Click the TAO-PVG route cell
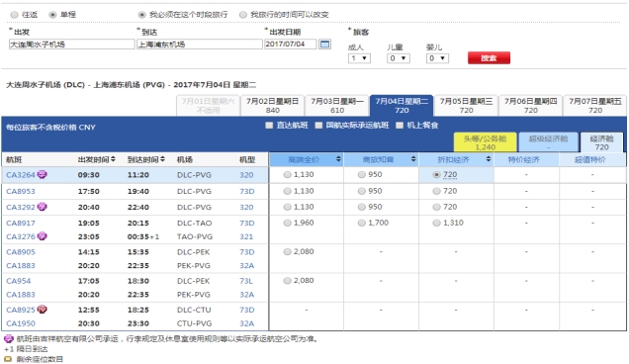Screen dimensions: 629x364 (195, 236)
